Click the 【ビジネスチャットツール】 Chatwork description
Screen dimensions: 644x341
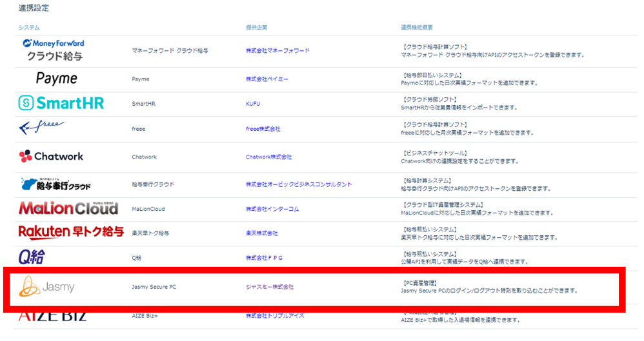point(459,157)
